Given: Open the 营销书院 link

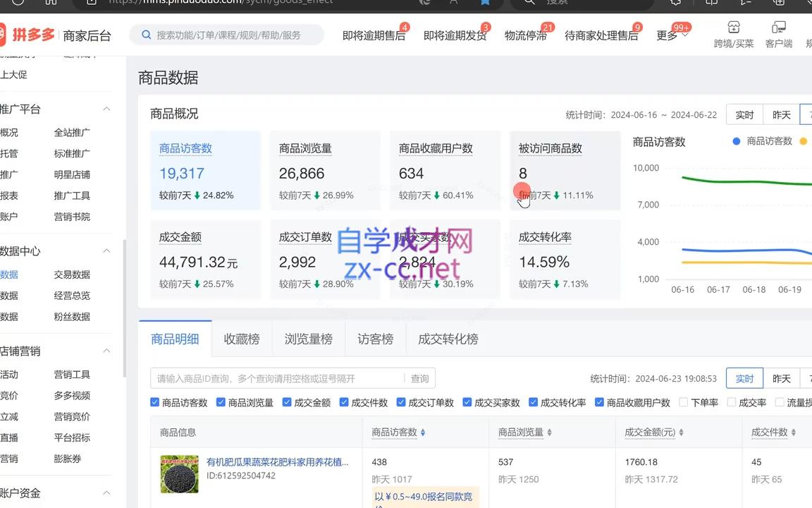Looking at the screenshot, I should point(73,217).
